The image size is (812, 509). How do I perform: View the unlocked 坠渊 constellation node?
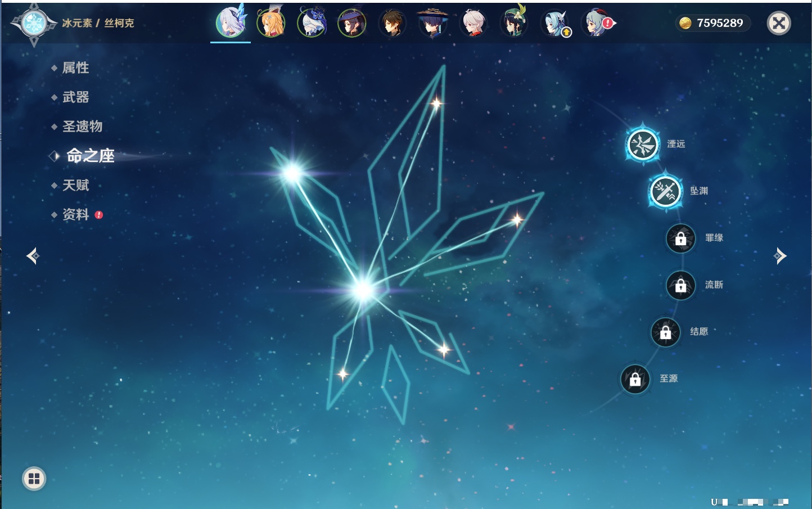click(665, 191)
